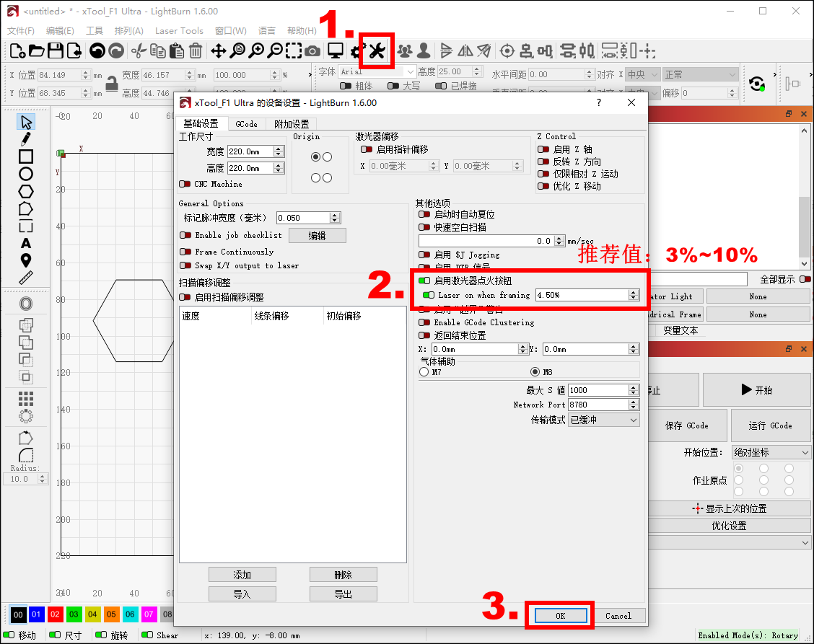Image resolution: width=814 pixels, height=644 pixels.
Task: Click the Network Port stepper arrows
Action: [x=634, y=405]
